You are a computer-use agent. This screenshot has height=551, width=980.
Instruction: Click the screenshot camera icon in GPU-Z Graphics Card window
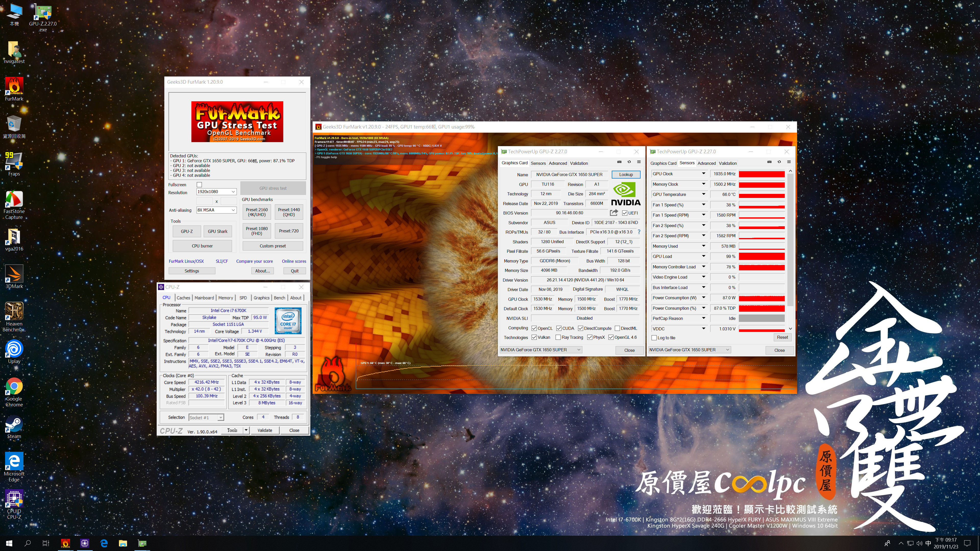[619, 162]
